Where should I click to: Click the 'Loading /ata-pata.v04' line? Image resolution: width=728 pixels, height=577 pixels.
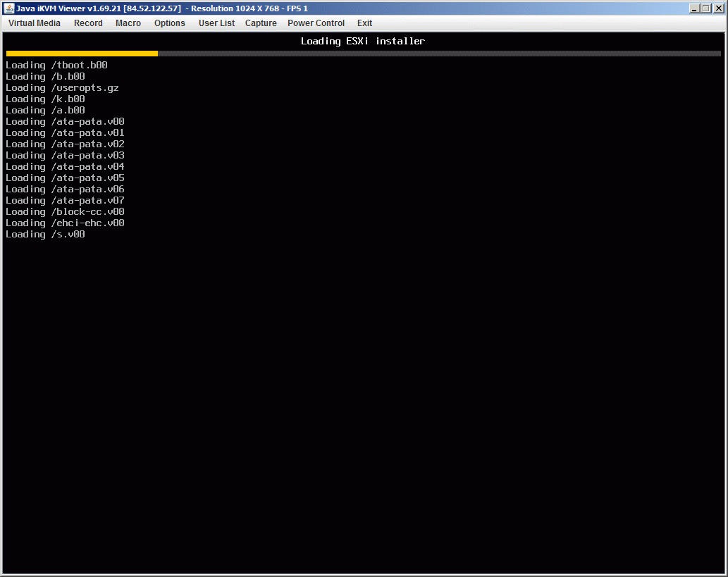pos(65,167)
